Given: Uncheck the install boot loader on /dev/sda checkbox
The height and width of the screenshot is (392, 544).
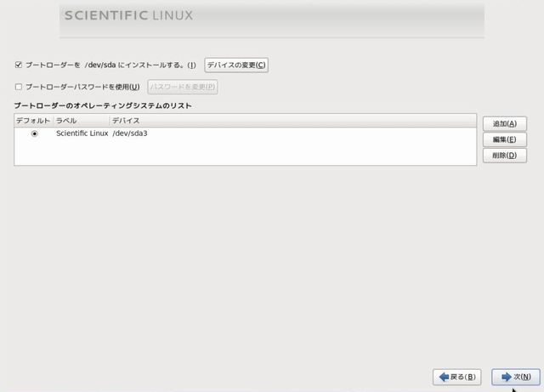Looking at the screenshot, I should (x=19, y=65).
